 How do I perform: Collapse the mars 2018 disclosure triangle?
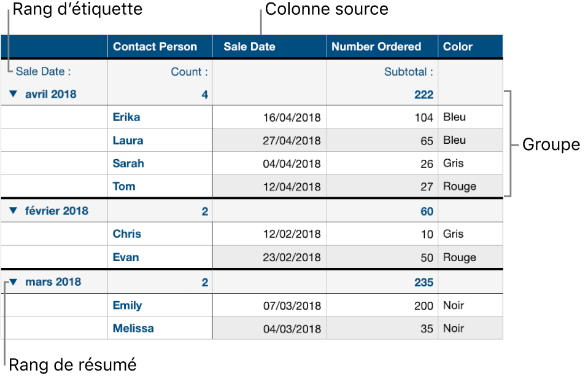15,282
